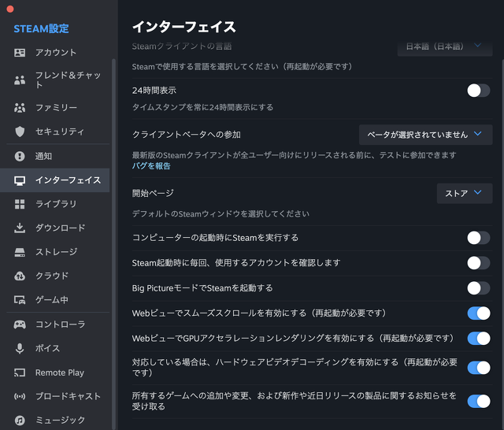
Task: Switch to ライブラリ settings
Action: (54, 204)
